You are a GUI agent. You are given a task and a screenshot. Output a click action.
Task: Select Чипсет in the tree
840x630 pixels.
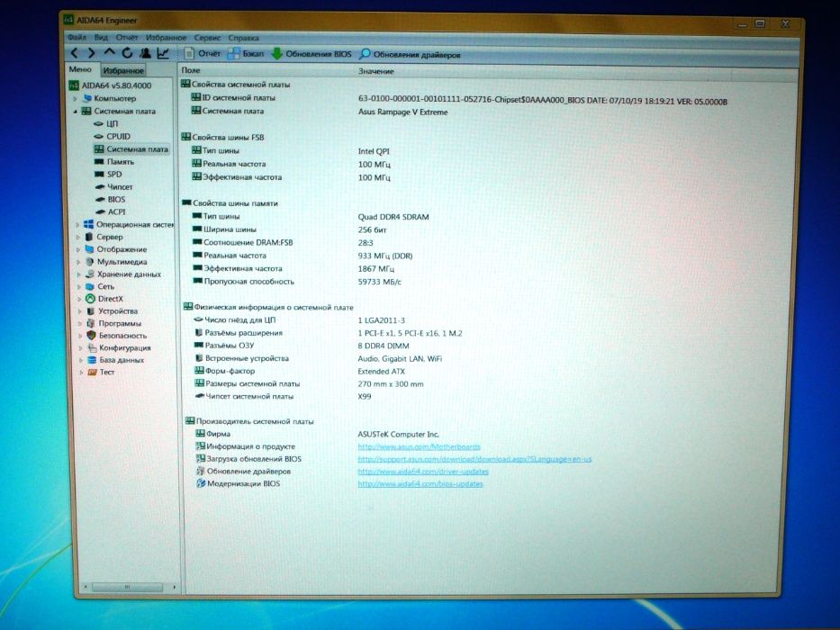pyautogui.click(x=113, y=187)
